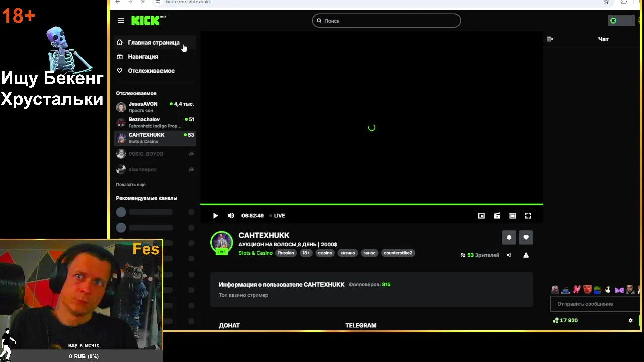Viewport: 644px width, 362px height.
Task: Pick the white duck emote
Action: (x=607, y=290)
